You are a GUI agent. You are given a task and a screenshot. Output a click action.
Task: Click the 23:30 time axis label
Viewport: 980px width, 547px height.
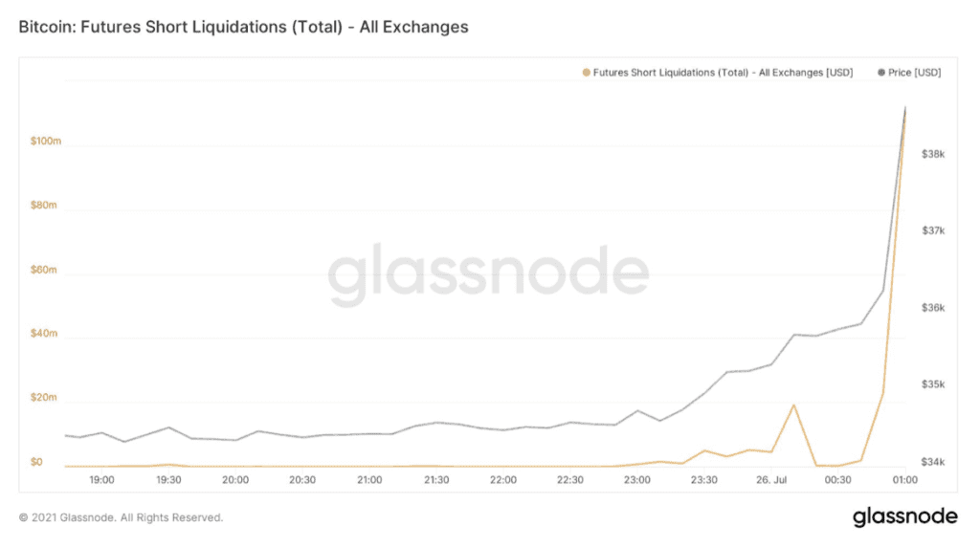703,480
